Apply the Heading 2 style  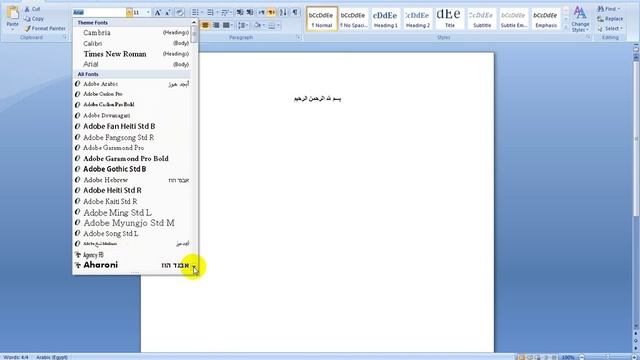pyautogui.click(x=418, y=19)
